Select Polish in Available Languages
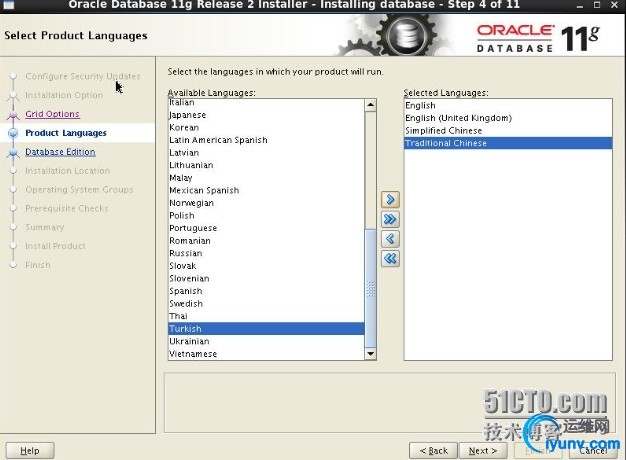 [266, 215]
